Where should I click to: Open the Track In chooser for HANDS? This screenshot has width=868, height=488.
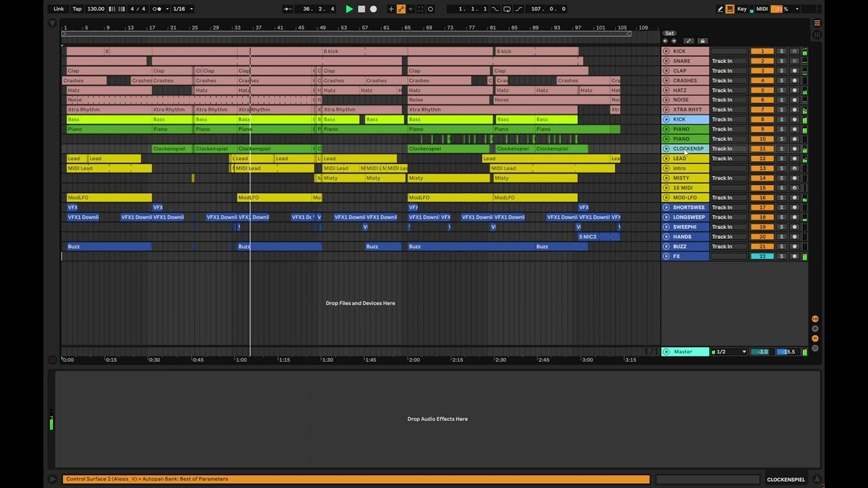point(728,237)
